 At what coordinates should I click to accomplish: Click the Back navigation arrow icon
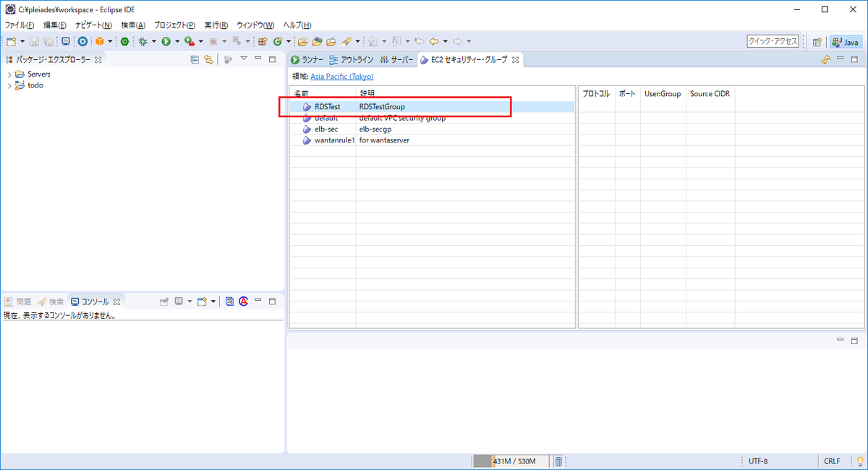tap(434, 42)
